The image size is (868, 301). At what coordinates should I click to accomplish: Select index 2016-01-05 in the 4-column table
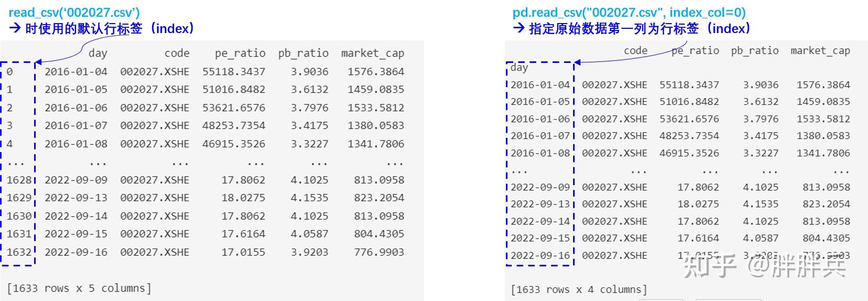point(540,102)
